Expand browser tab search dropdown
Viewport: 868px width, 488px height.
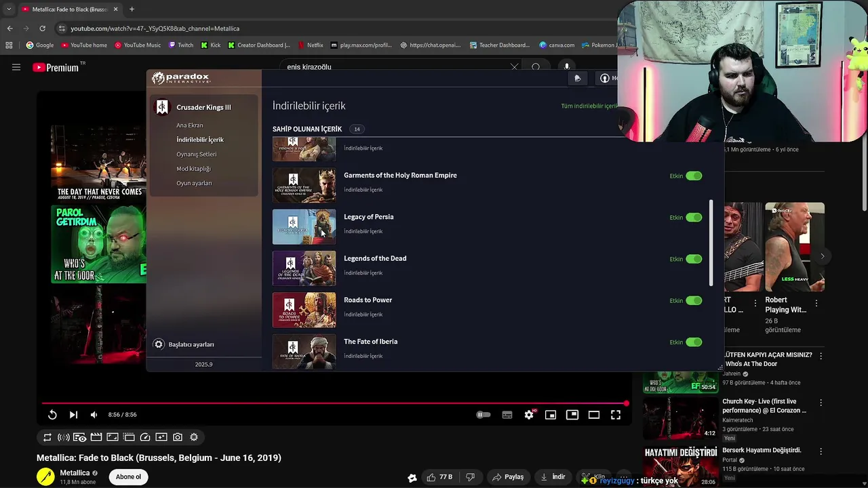[8, 9]
